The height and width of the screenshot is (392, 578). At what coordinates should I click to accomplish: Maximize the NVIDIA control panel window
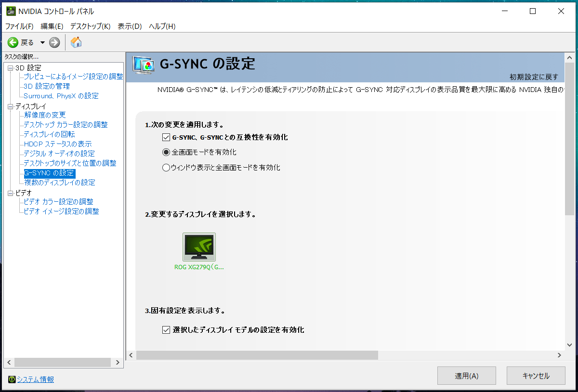[533, 11]
